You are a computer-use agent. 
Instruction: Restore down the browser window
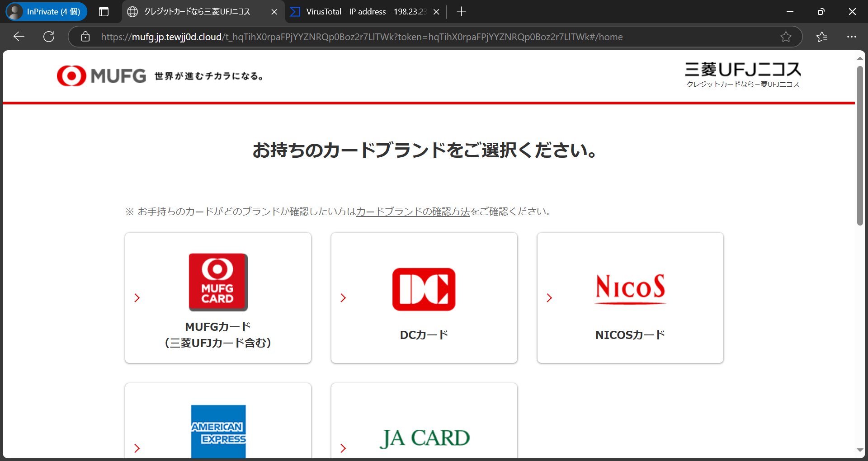click(821, 12)
